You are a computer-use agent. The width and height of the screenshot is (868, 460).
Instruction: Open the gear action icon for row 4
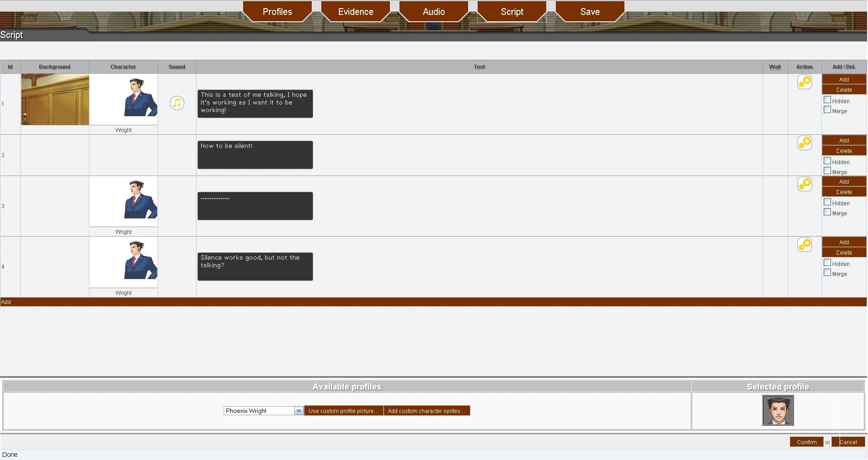pos(804,245)
